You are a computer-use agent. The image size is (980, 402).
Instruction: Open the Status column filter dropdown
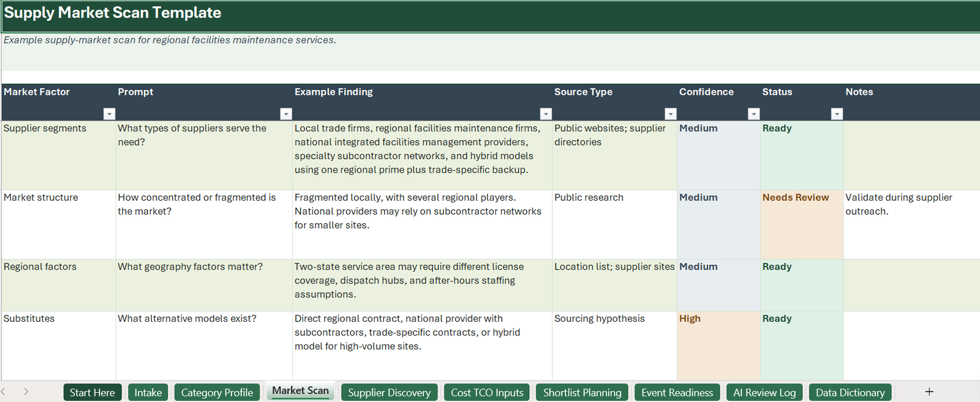pyautogui.click(x=837, y=114)
